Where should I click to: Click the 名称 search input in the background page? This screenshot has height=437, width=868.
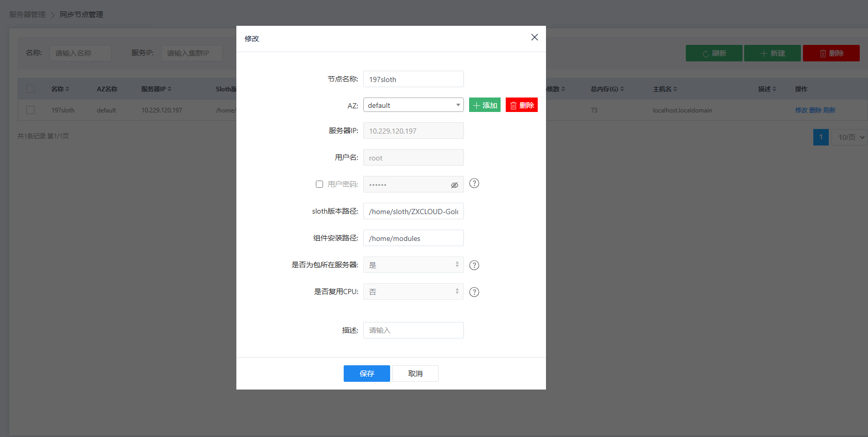click(81, 53)
